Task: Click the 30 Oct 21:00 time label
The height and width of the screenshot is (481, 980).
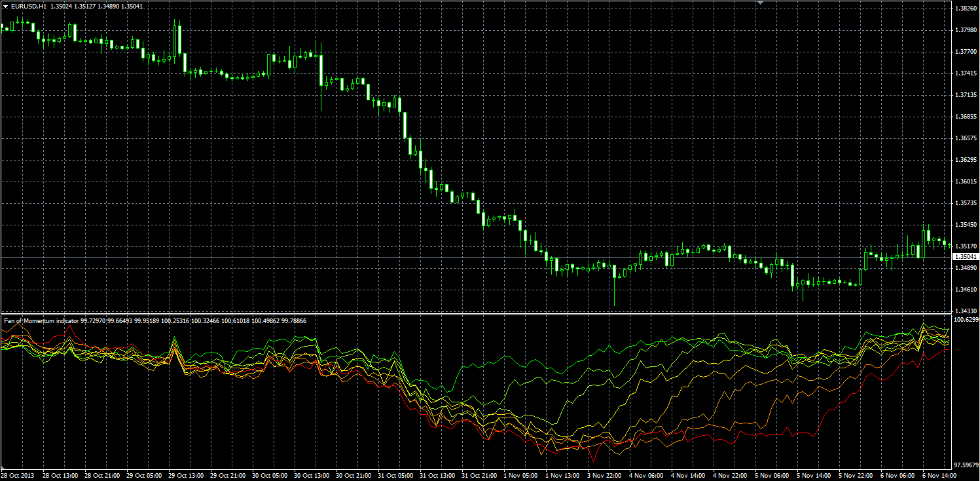Action: point(354,475)
